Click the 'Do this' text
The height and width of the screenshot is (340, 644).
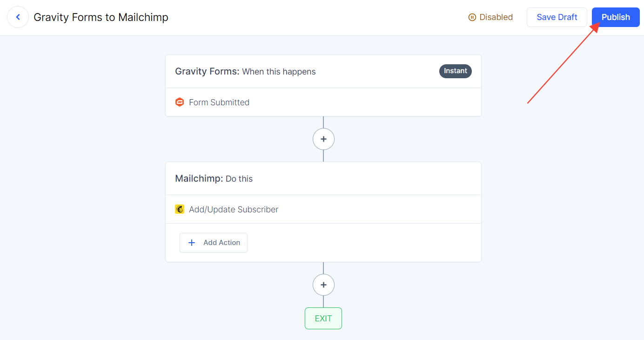coord(239,179)
